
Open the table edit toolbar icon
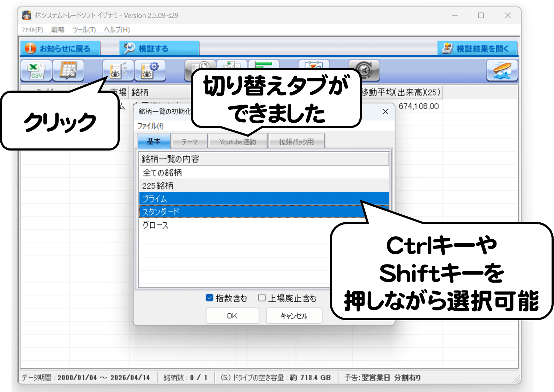click(68, 71)
